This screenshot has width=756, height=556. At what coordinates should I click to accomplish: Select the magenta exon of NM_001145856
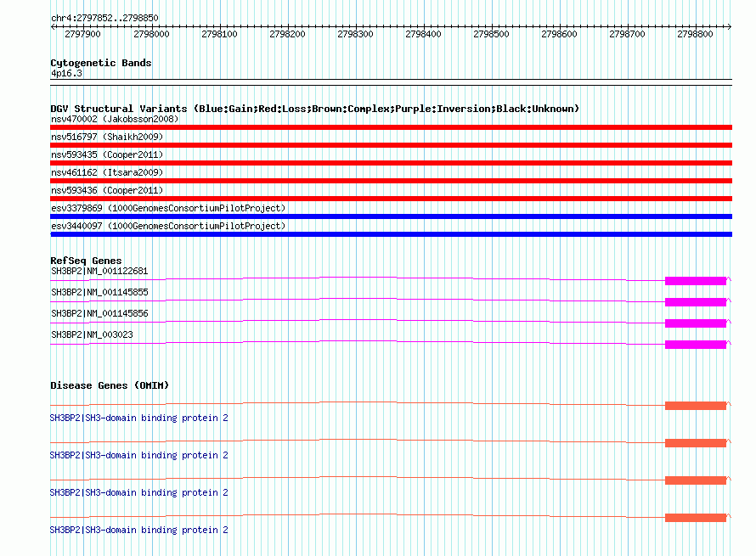coord(695,323)
